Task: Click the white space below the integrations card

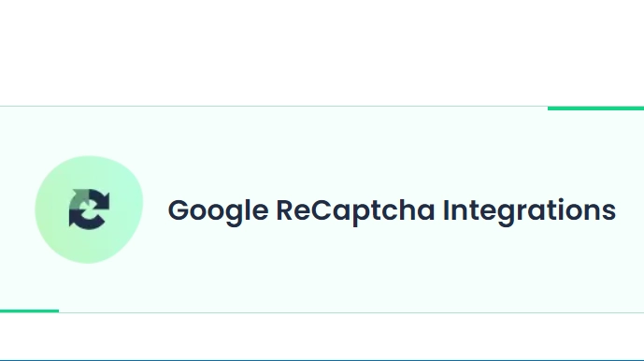Action: tap(322, 336)
